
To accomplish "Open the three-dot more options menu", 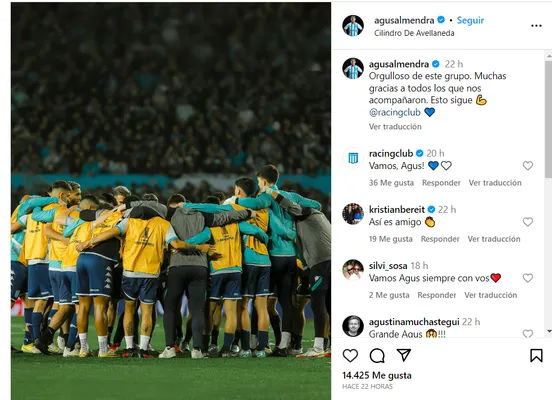I will point(536,26).
